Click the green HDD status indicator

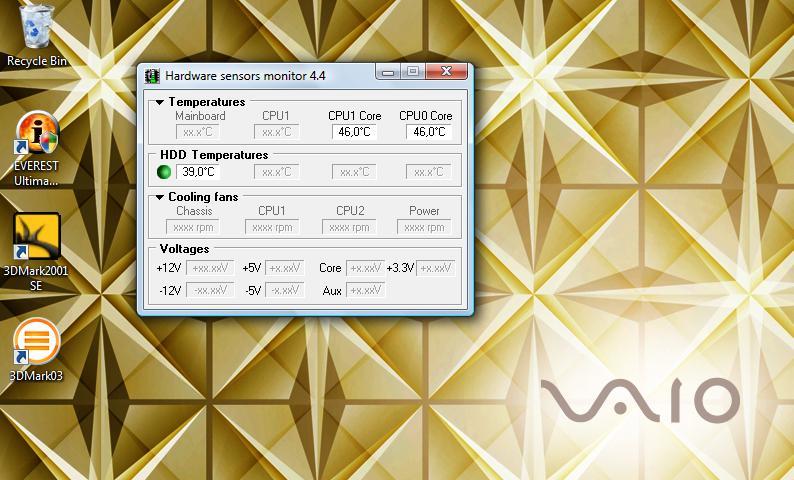point(164,172)
